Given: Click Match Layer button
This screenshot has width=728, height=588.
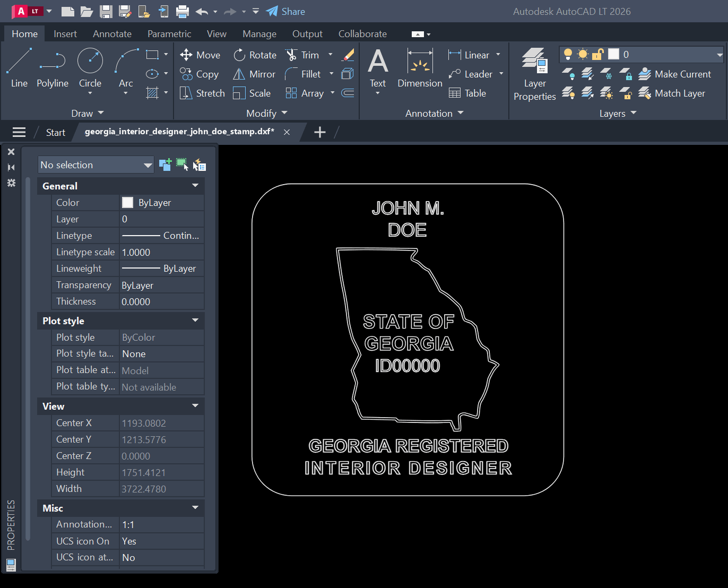Looking at the screenshot, I should pos(672,93).
